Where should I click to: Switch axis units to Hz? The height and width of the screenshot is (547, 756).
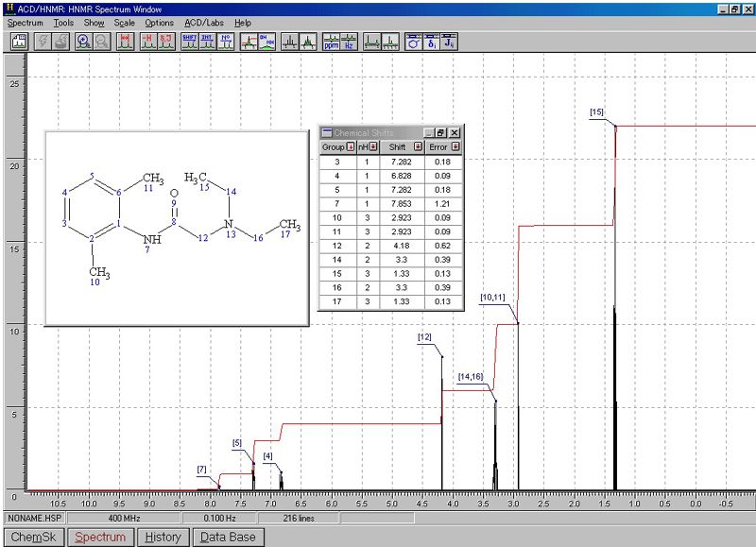349,42
